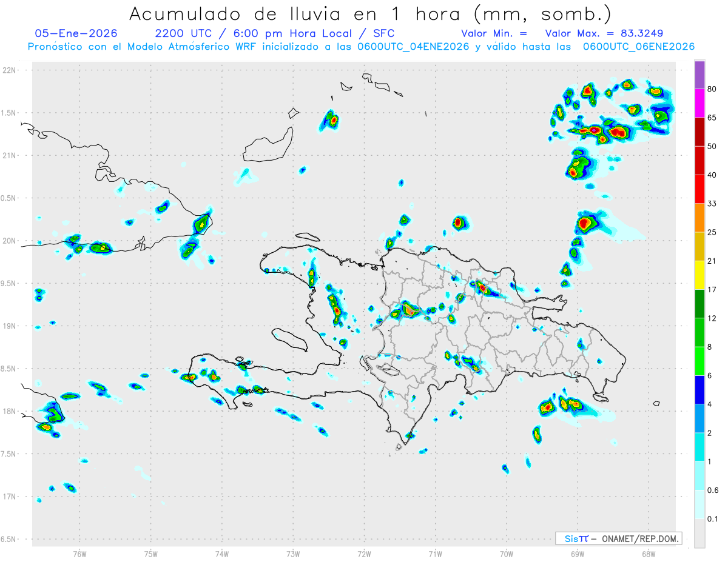
Task: Select the '40' label on the color scale
Action: [x=712, y=175]
